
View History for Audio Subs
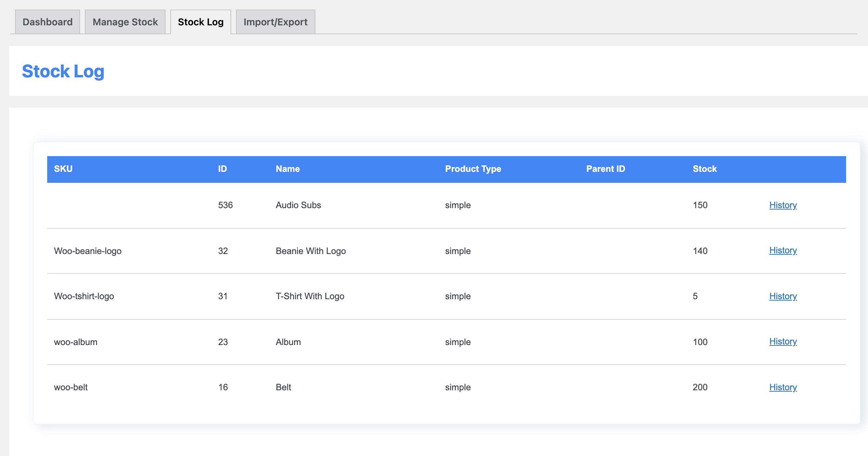[x=783, y=205]
